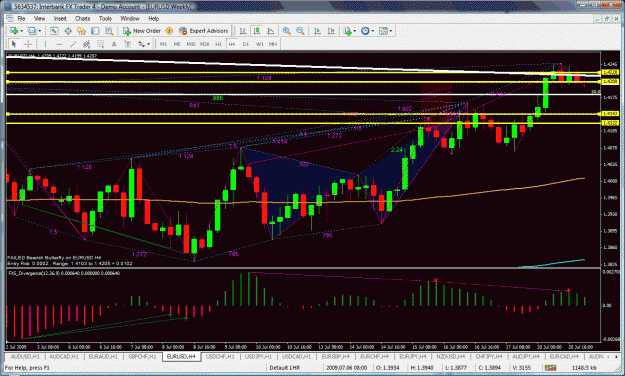
Task: Switch timeframe to H1
Action: (x=218, y=44)
